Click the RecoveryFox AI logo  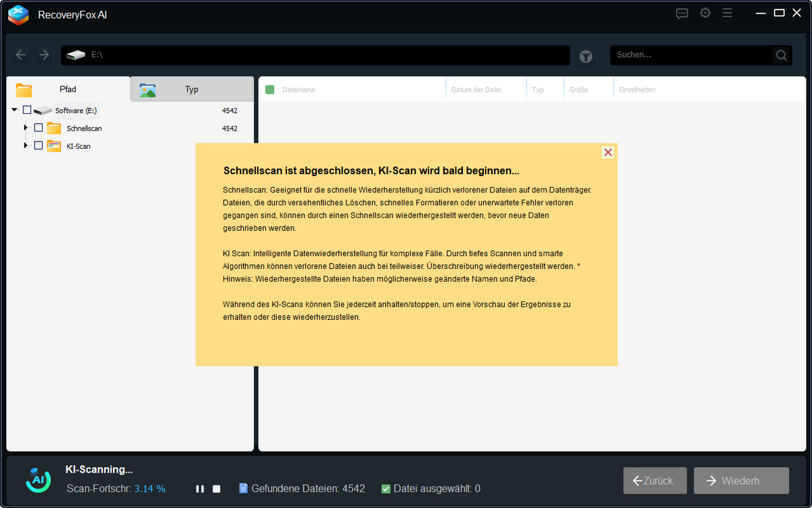tap(18, 15)
